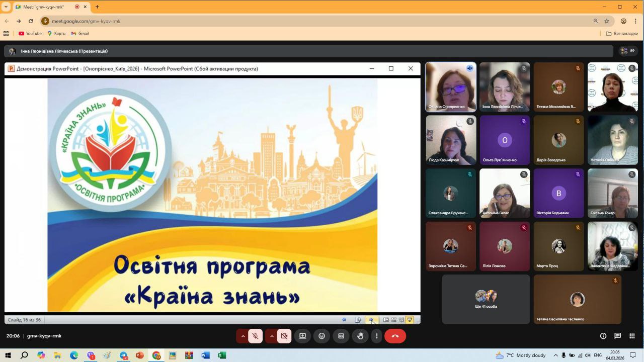This screenshot has width=644, height=362.
Task: Select Slide Show view in PowerPoint status bar
Action: tap(409, 319)
